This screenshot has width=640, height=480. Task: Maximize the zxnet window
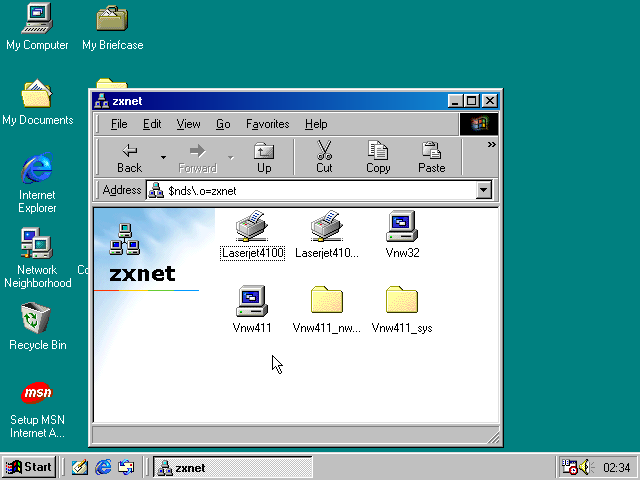click(471, 101)
